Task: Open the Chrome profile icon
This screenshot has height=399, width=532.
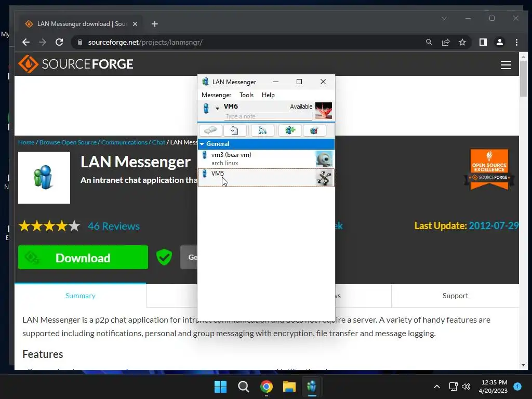Action: [x=500, y=42]
